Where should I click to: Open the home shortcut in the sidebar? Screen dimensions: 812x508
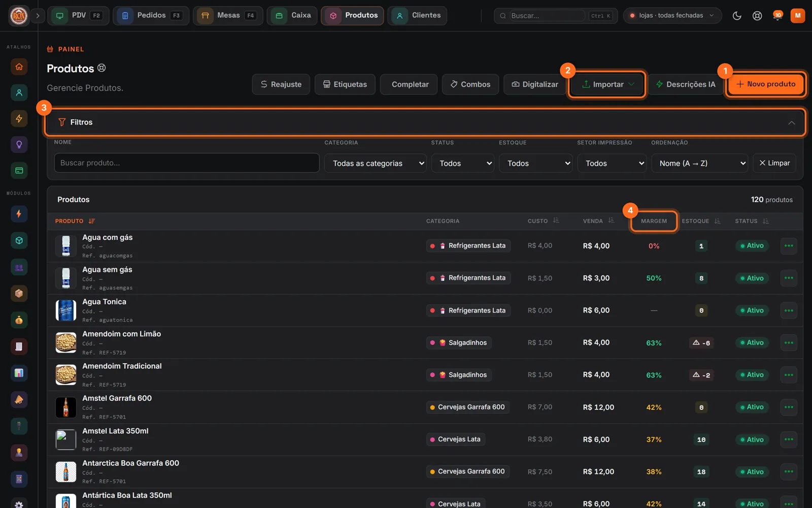click(19, 67)
